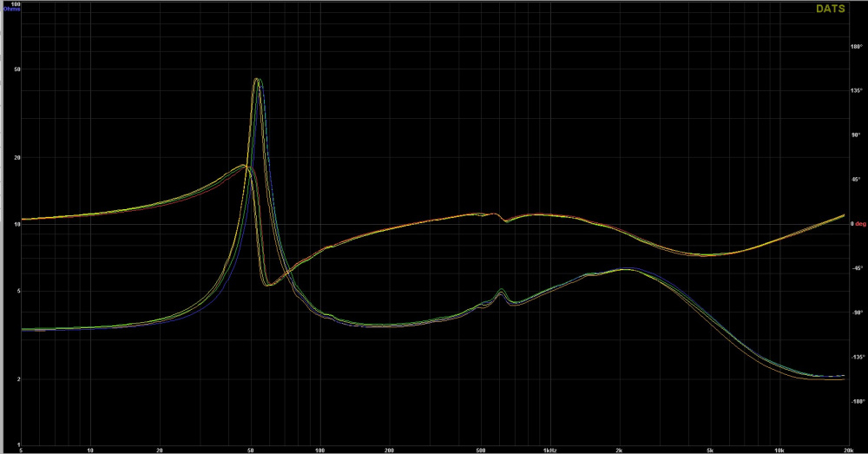Click the impedance hump top near 2k
Image resolution: width=868 pixels, height=454 pixels.
(625, 269)
